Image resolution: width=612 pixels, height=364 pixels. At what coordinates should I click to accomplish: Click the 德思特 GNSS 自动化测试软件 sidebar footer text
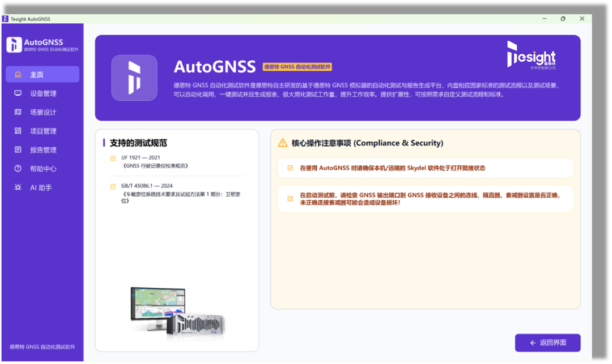42,347
